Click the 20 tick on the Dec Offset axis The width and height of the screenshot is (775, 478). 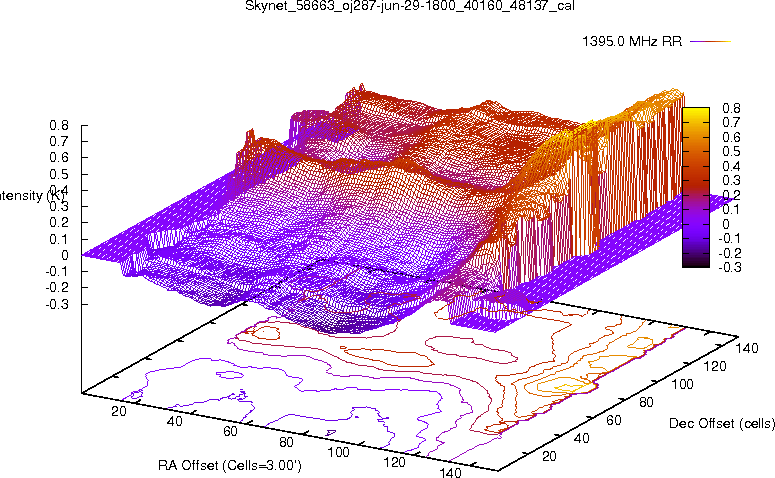pos(549,456)
